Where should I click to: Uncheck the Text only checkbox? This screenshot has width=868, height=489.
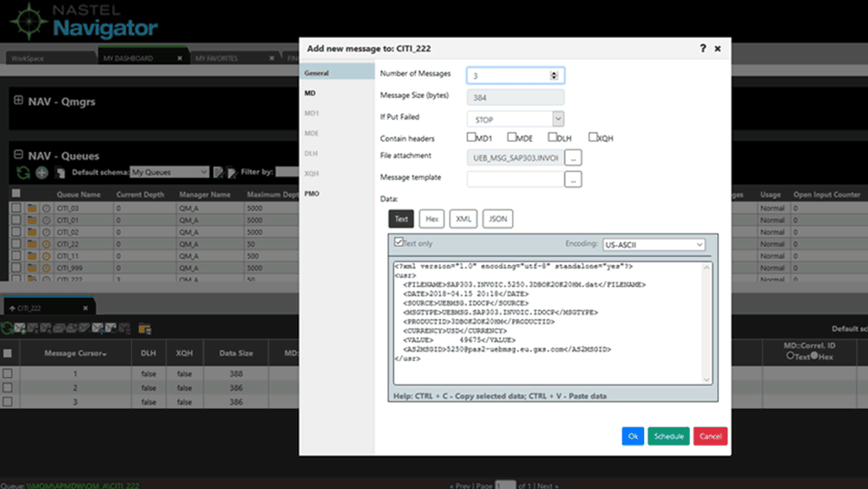tap(398, 242)
